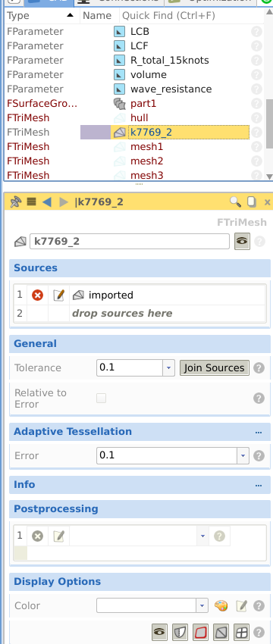Select the volume parameter
Viewport: 273px width, 644px height.
(149, 75)
